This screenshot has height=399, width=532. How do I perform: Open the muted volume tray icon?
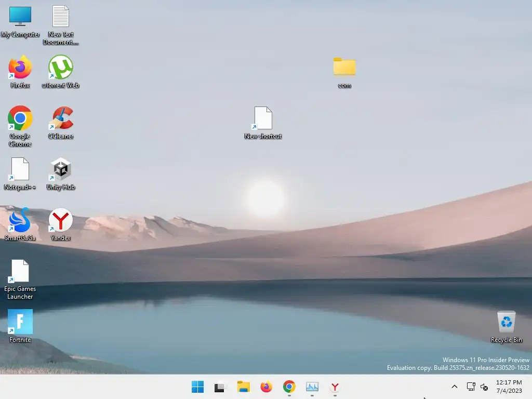click(484, 387)
